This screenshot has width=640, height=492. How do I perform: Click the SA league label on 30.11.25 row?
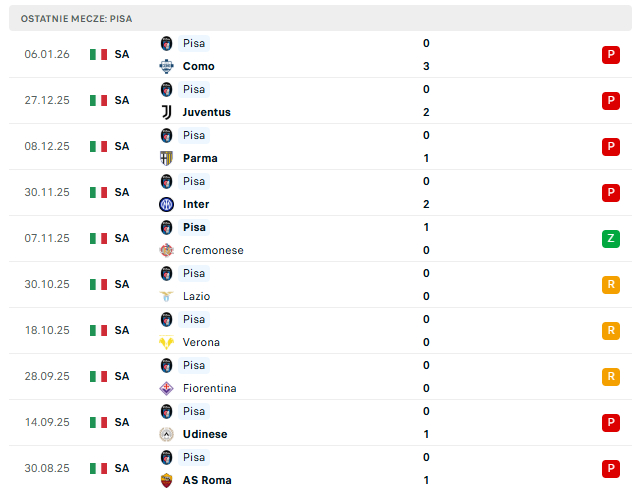pos(122,192)
